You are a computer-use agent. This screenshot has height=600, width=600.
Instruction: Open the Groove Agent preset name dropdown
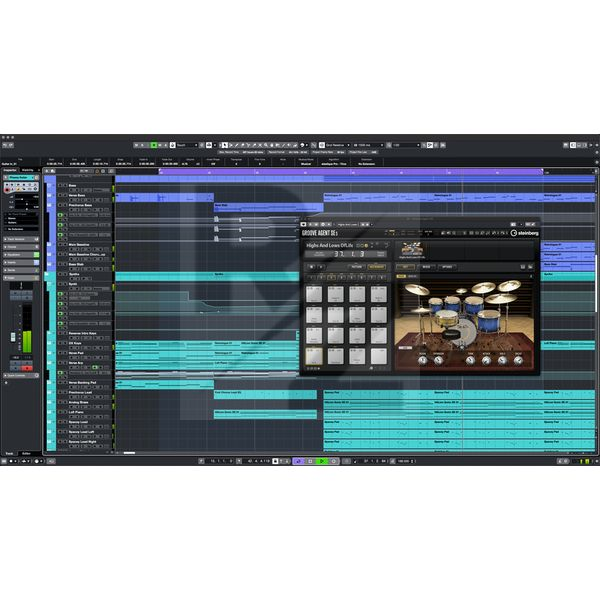[x=347, y=225]
